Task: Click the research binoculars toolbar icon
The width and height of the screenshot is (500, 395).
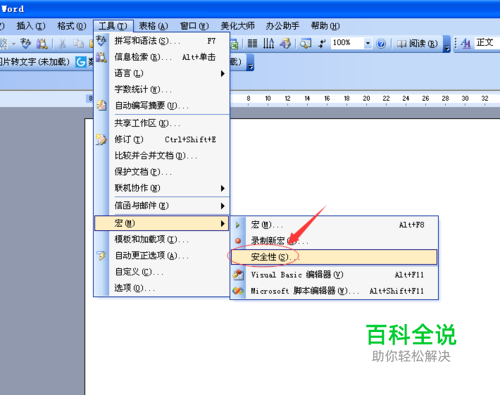Action: click(x=42, y=43)
